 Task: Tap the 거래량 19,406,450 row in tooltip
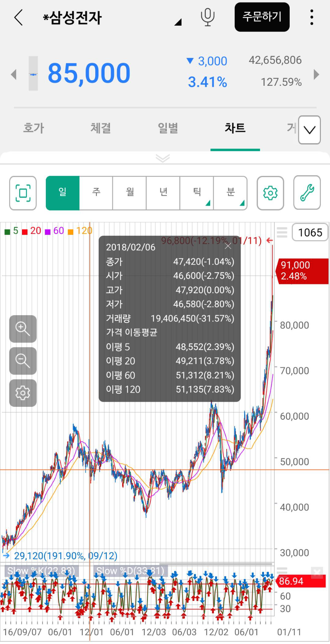(170, 319)
